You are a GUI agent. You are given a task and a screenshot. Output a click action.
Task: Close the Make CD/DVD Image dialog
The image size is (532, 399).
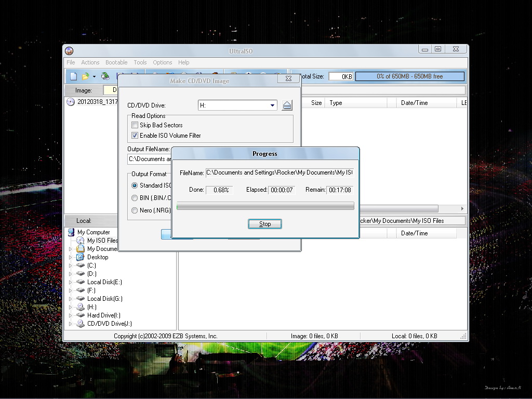click(x=288, y=78)
